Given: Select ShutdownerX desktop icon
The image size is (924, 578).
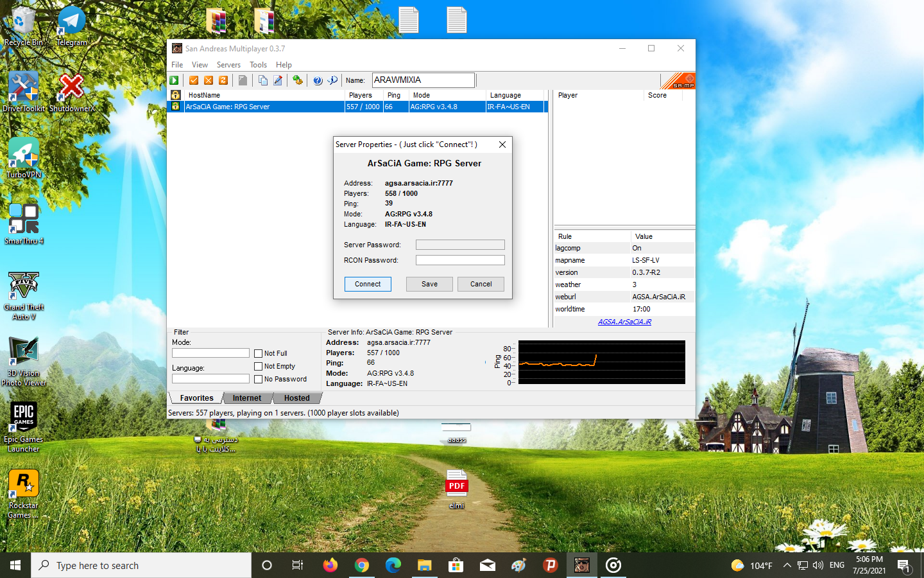Looking at the screenshot, I should click(72, 92).
